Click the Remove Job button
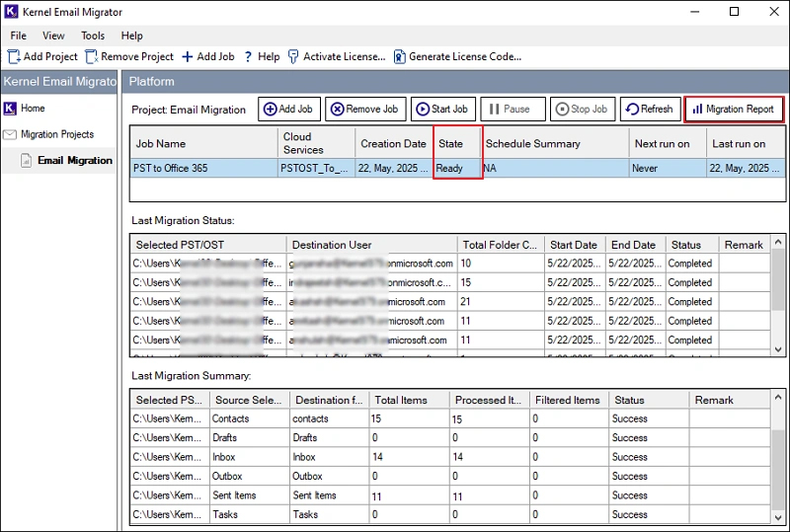The height and width of the screenshot is (532, 790). (x=365, y=109)
